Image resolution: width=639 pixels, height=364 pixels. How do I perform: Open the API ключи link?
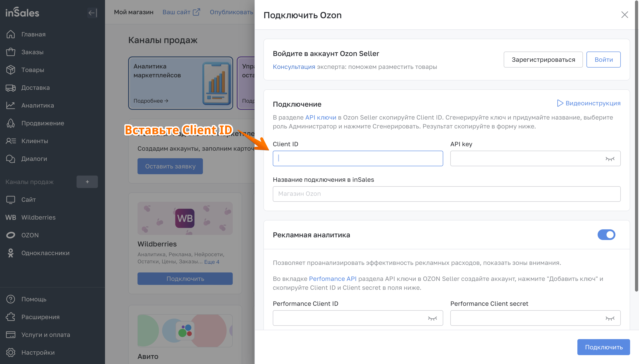pos(321,118)
